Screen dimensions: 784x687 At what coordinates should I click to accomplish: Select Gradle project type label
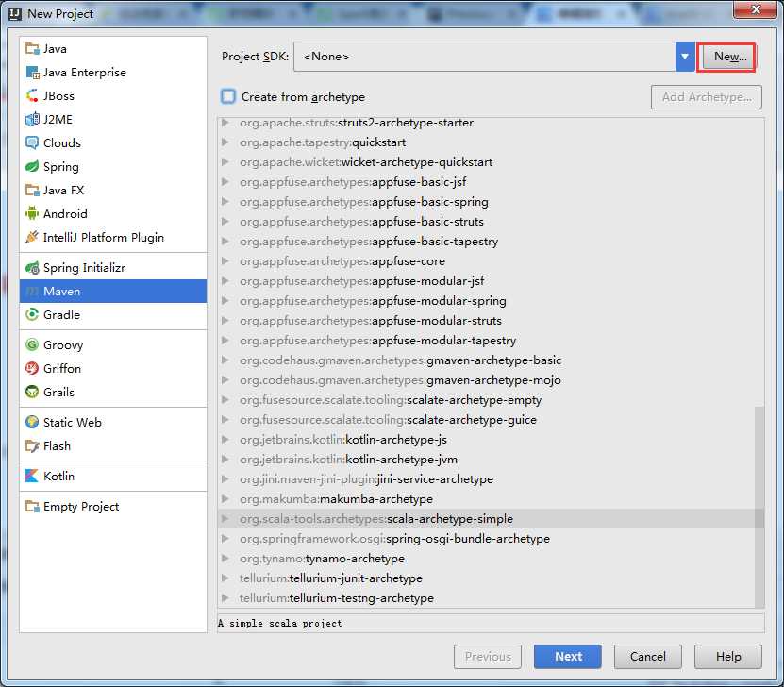pyautogui.click(x=61, y=314)
